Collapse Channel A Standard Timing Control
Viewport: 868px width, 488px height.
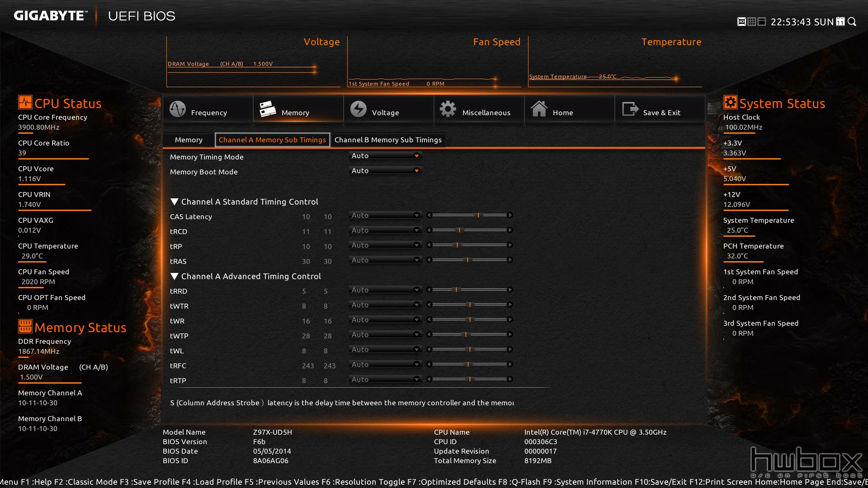pos(175,202)
